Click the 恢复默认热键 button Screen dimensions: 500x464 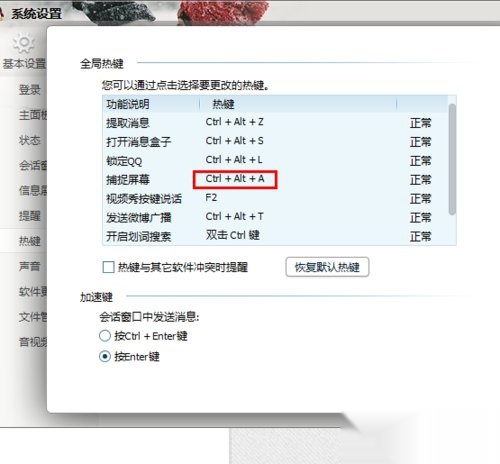[x=327, y=267]
